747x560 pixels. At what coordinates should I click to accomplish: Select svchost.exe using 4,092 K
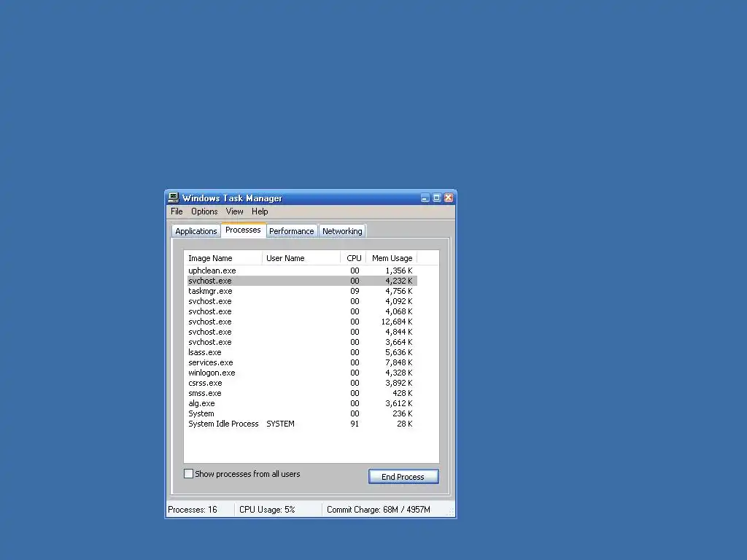coord(302,301)
